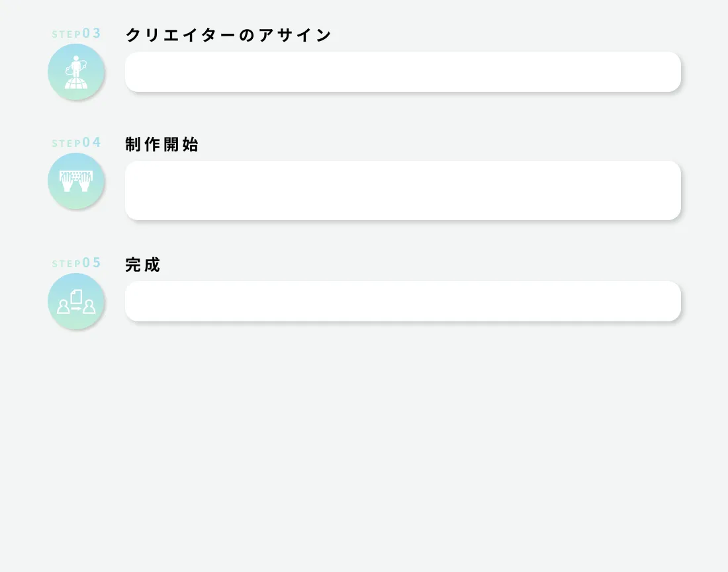Click the typing hands icon for STEP04

(x=76, y=181)
